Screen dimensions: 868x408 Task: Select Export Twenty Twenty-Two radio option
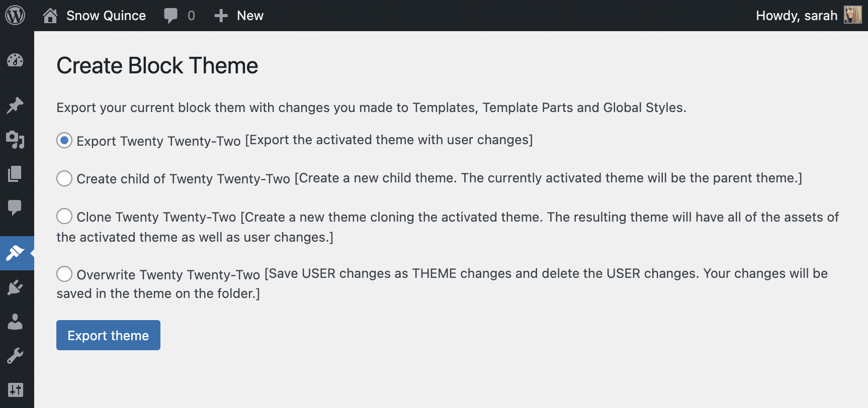point(64,140)
